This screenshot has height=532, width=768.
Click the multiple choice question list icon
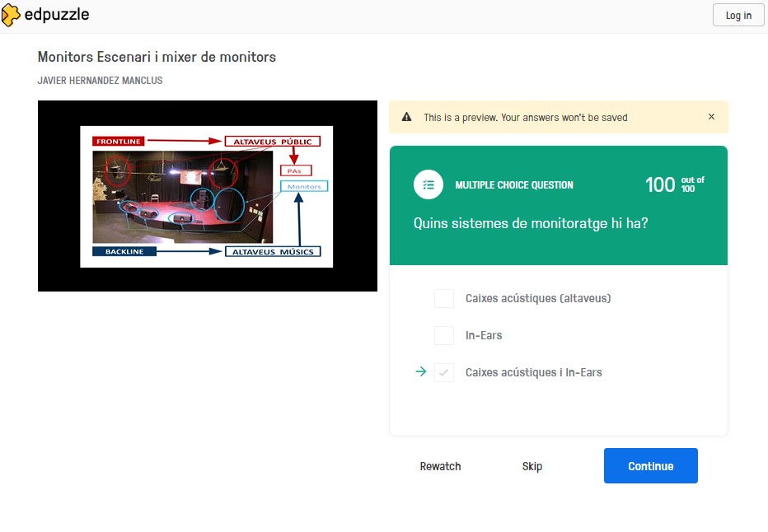pyautogui.click(x=428, y=185)
